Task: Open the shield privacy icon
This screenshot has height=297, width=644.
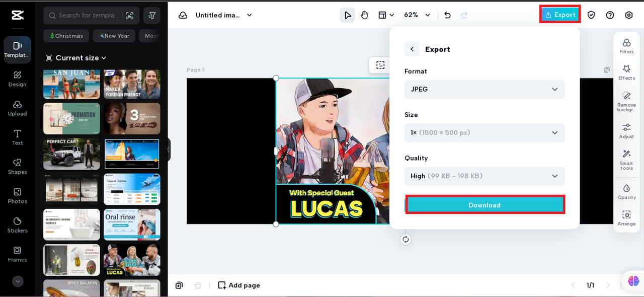Action: 591,15
